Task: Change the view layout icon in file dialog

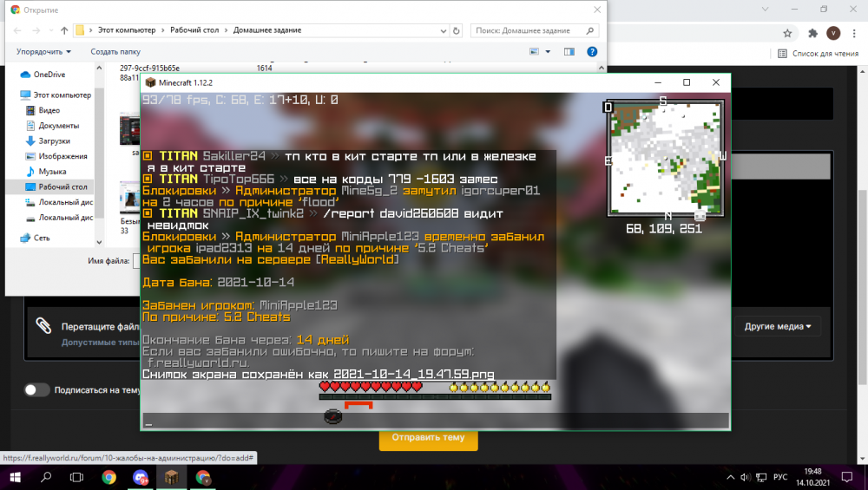Action: pyautogui.click(x=534, y=51)
